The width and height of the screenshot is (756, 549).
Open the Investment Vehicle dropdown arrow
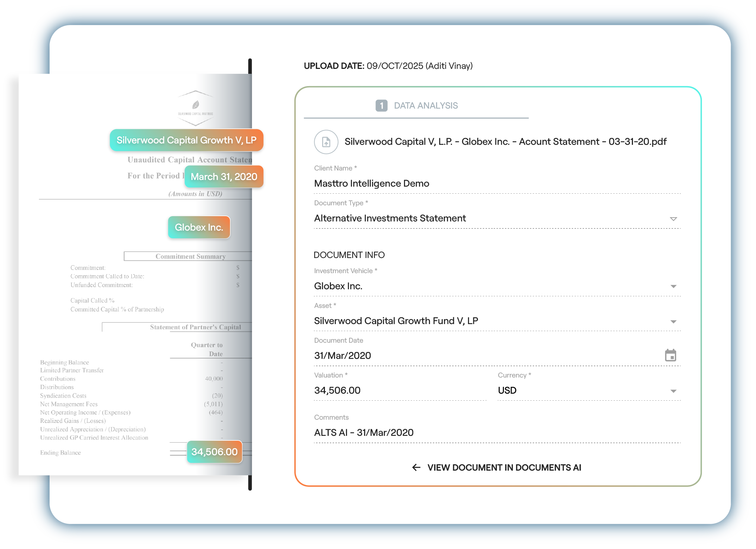coord(673,286)
